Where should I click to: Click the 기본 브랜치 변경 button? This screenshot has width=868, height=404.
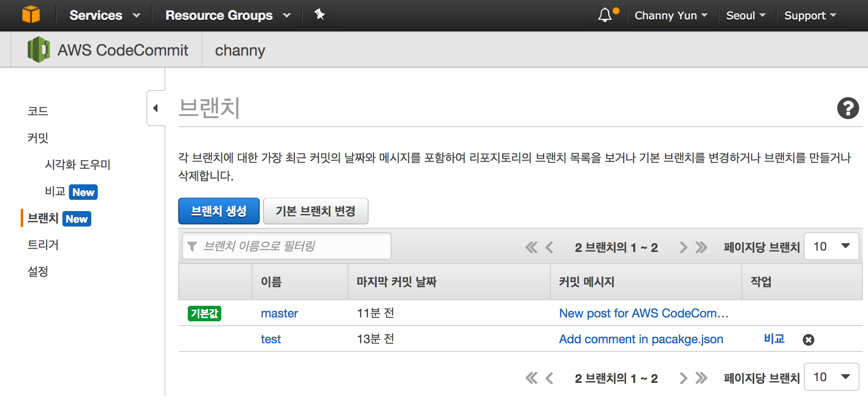click(316, 211)
